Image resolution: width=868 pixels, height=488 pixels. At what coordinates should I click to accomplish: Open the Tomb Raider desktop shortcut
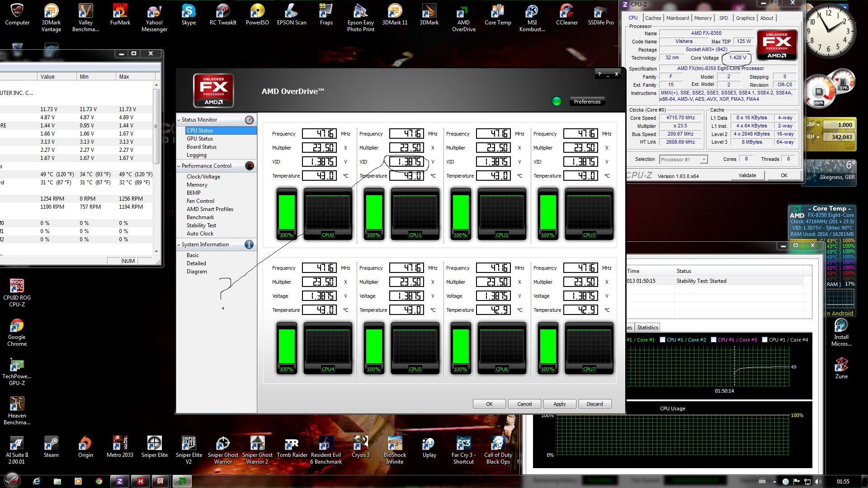(292, 447)
